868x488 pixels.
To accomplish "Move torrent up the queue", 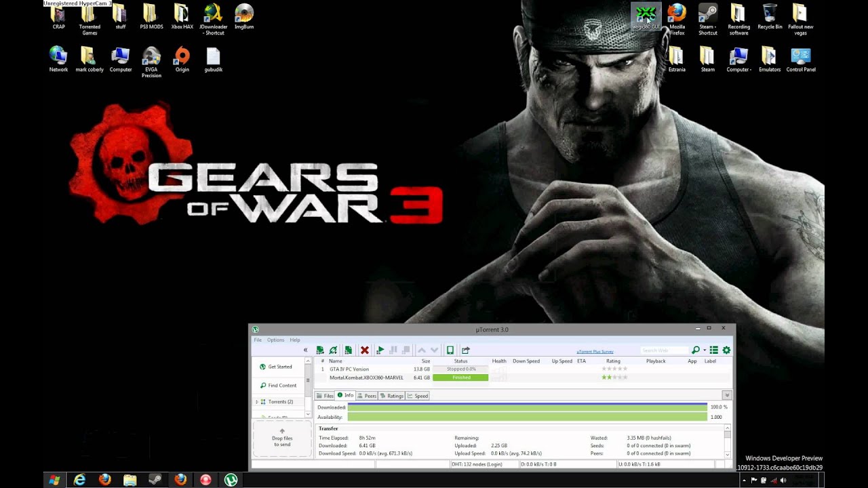I will click(422, 350).
